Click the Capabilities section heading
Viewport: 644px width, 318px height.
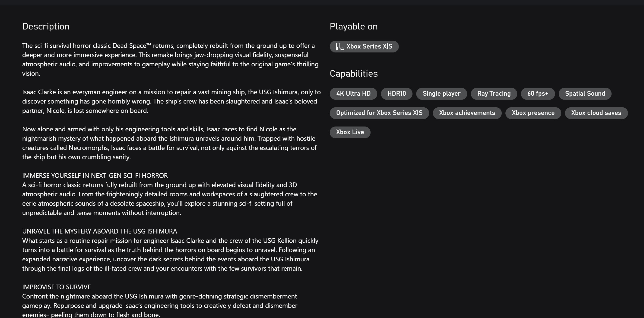click(353, 74)
